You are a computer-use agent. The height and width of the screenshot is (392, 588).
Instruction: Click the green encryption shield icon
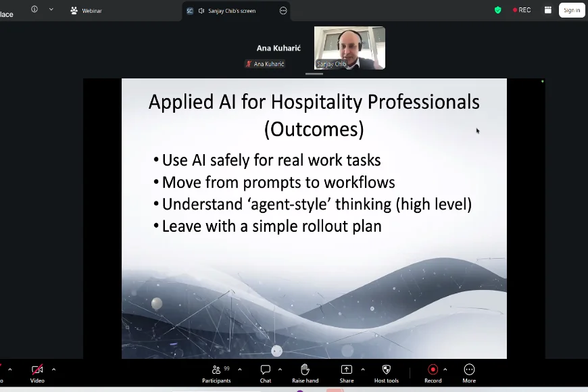click(x=498, y=10)
